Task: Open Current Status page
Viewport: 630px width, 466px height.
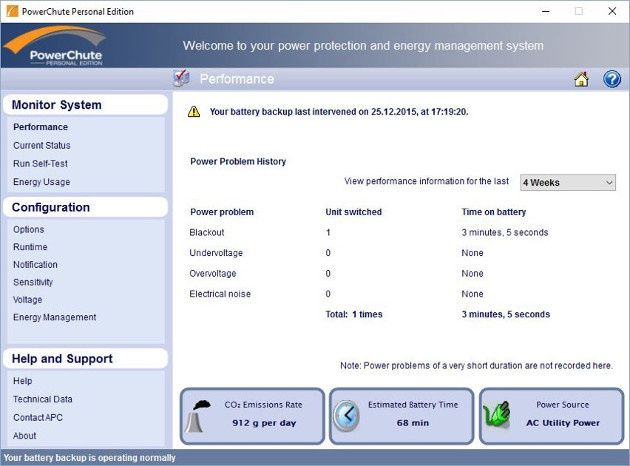Action: click(x=42, y=145)
